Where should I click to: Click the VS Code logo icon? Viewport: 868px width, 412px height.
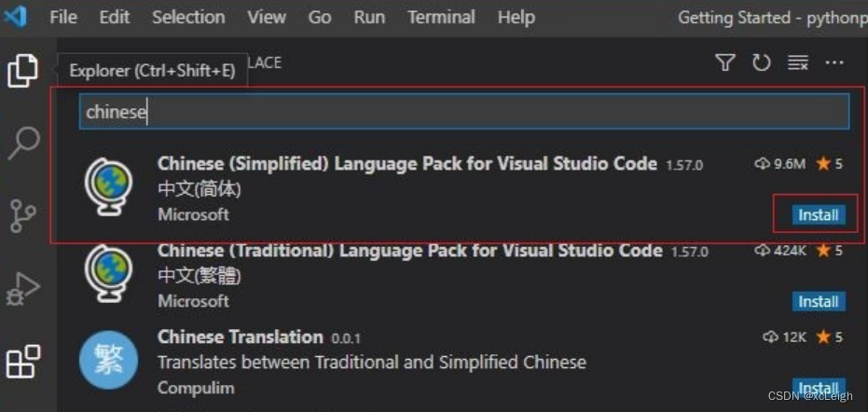[x=15, y=17]
